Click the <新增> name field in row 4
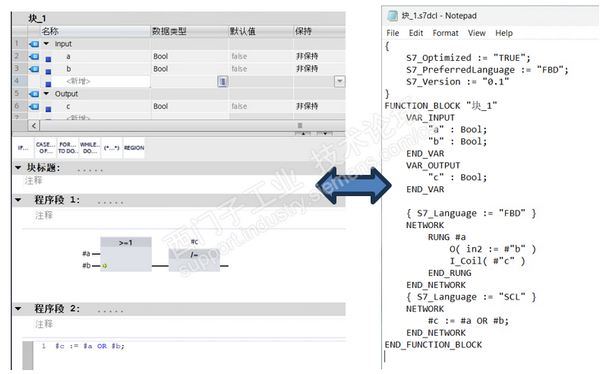This screenshot has width=600, height=374. coord(95,81)
